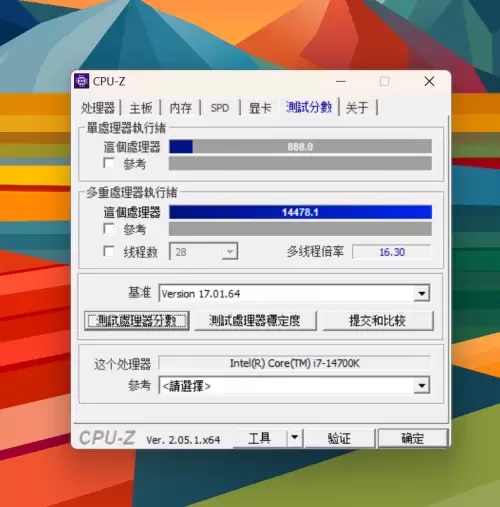This screenshot has width=500, height=507.
Task: Close the CPU-Z window
Action: point(429,81)
